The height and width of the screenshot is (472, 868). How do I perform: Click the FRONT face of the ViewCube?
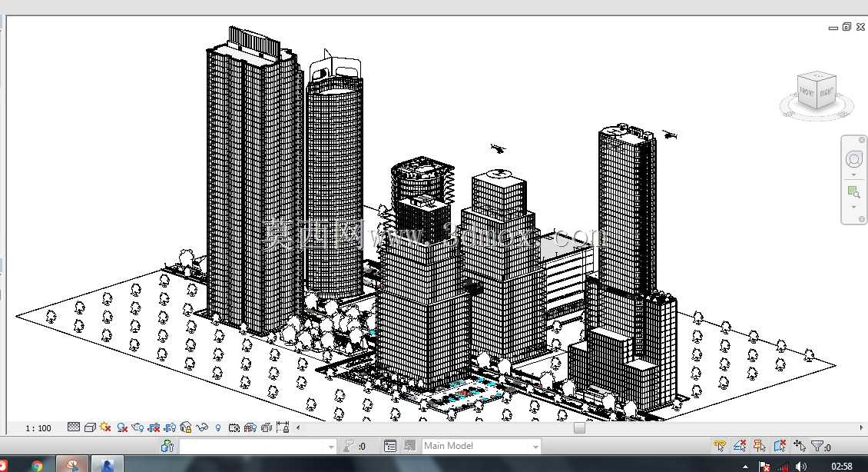click(807, 93)
